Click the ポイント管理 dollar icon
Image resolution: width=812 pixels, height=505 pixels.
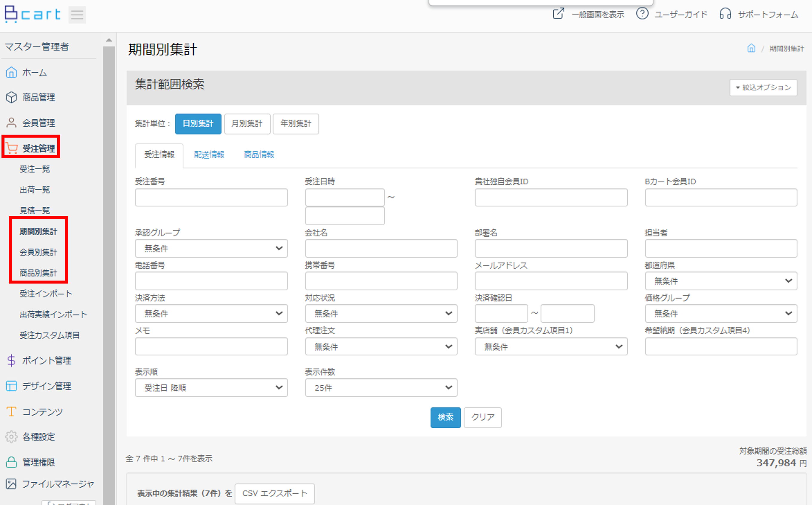coord(11,360)
